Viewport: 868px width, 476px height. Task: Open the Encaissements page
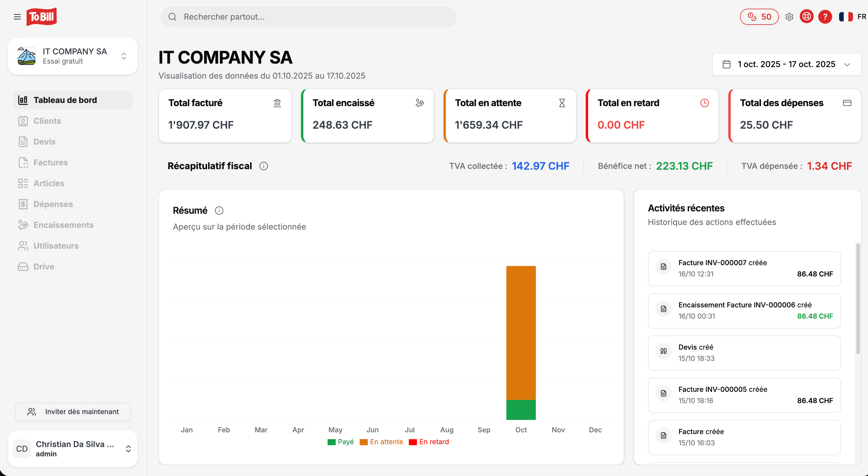[63, 225]
